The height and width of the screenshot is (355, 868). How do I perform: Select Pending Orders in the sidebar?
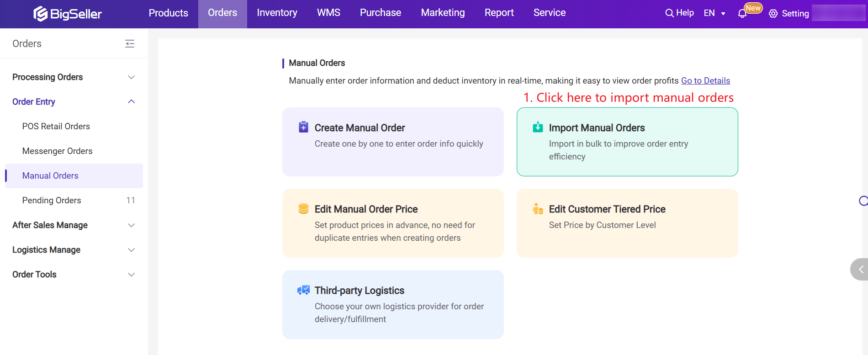pos(52,201)
